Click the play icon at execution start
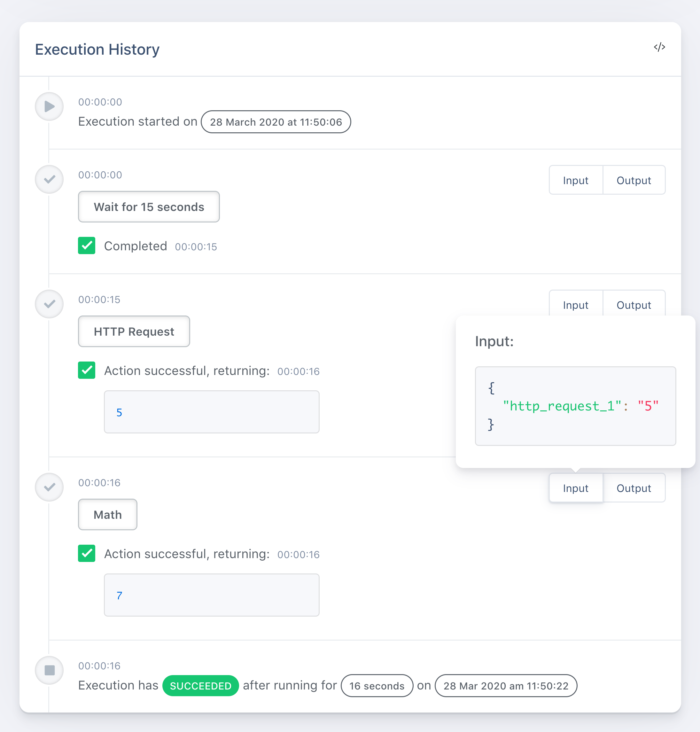The image size is (700, 732). pyautogui.click(x=49, y=106)
